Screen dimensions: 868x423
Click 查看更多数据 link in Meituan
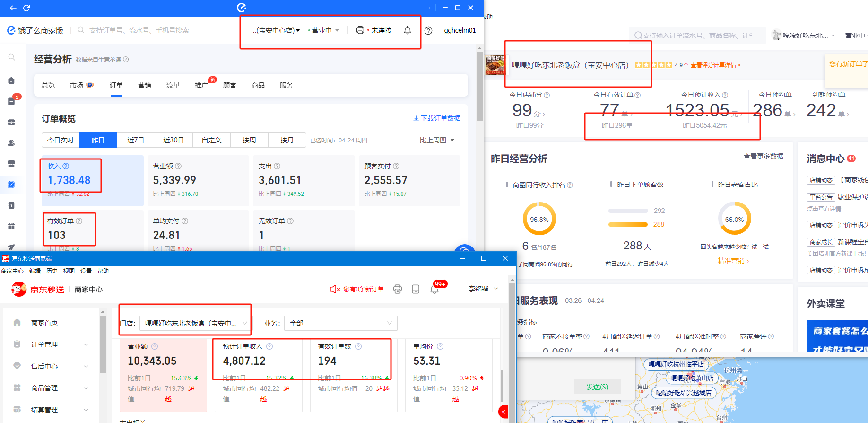point(764,156)
